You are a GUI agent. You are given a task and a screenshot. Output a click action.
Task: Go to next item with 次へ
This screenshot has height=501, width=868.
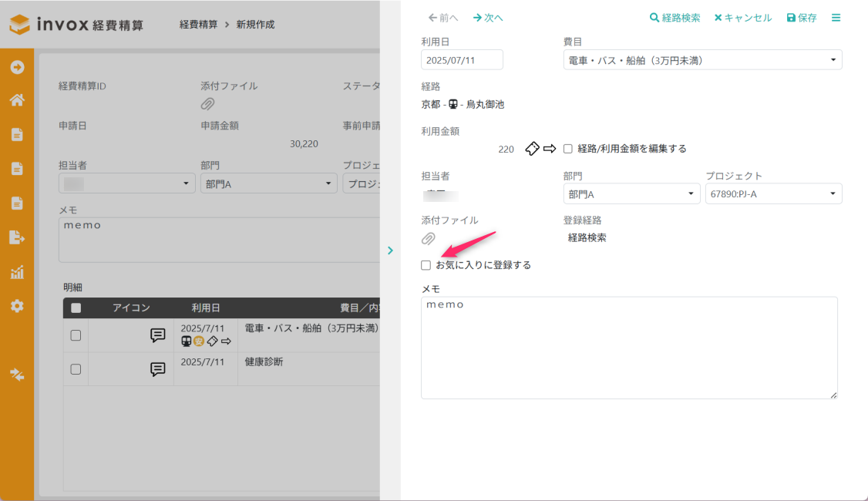[x=488, y=18]
